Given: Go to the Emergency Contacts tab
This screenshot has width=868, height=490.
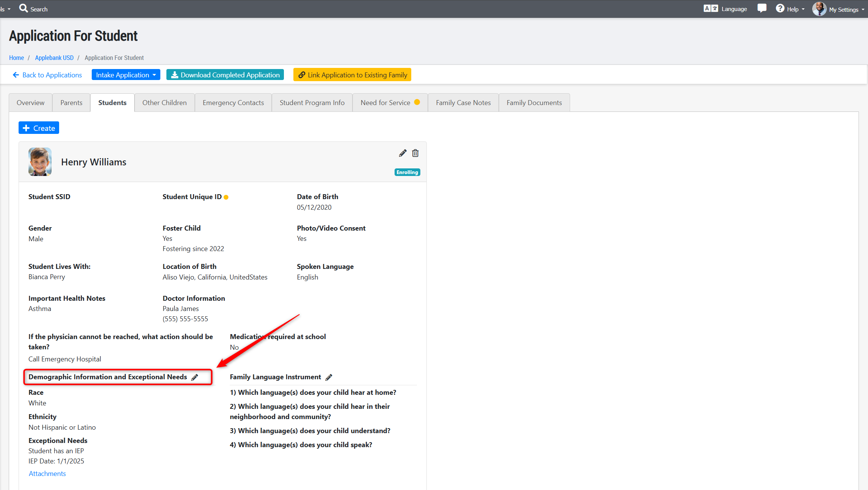Looking at the screenshot, I should (x=233, y=103).
